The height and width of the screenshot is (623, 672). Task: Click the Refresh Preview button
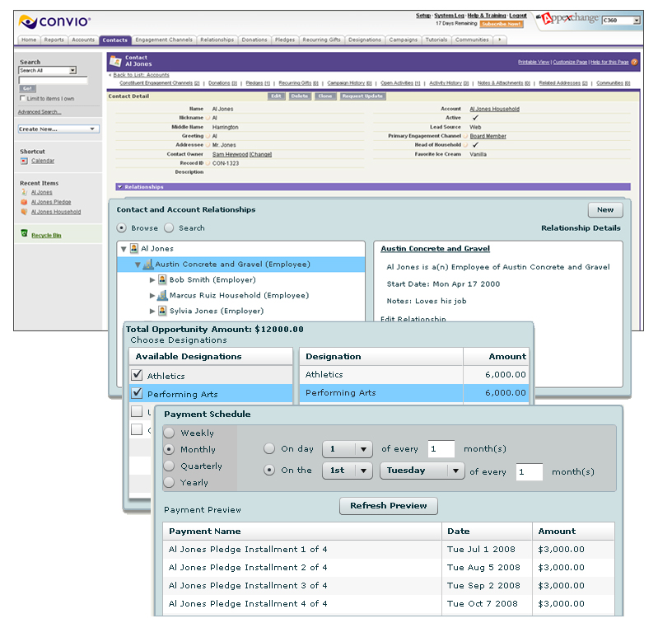389,506
